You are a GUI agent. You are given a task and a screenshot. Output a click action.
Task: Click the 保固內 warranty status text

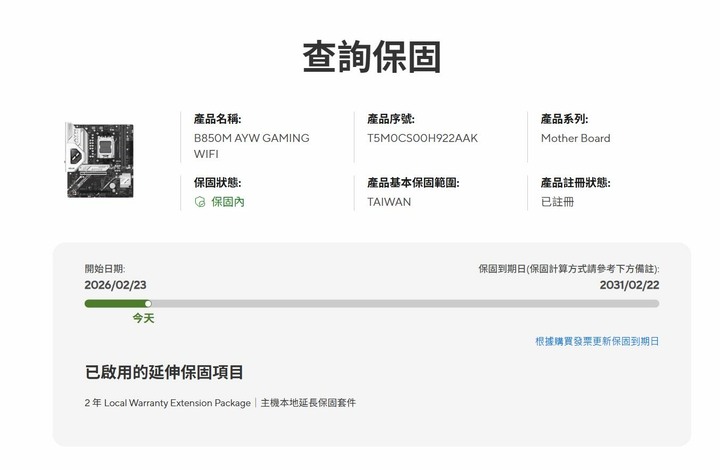[x=228, y=202]
